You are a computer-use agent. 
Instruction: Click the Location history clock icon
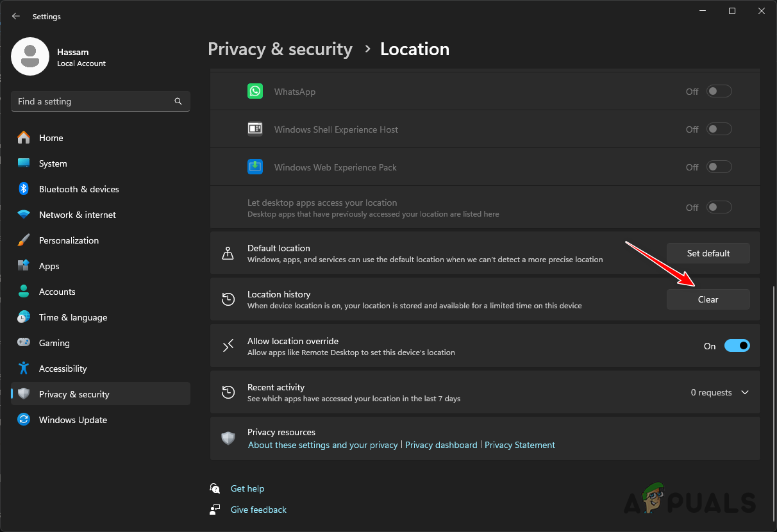tap(228, 299)
